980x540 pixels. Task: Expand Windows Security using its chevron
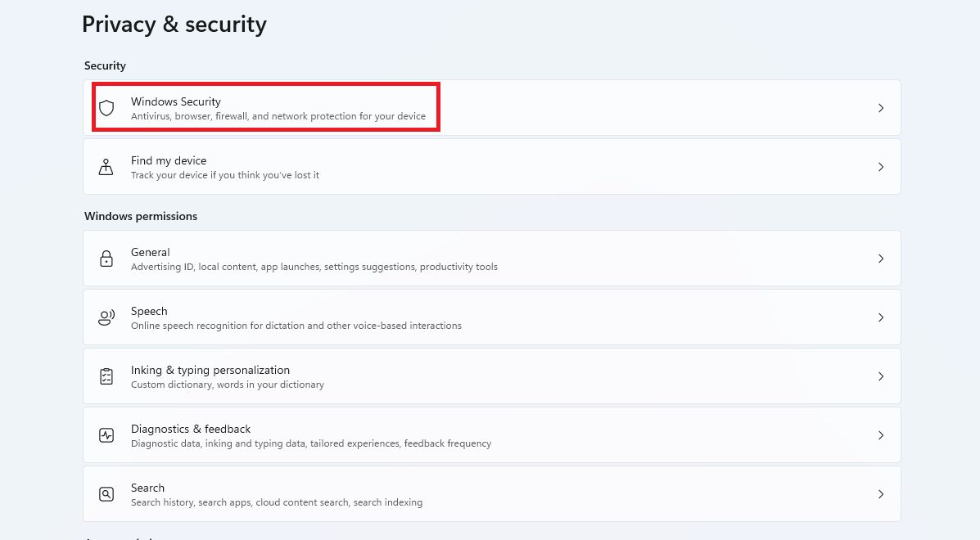tap(881, 108)
